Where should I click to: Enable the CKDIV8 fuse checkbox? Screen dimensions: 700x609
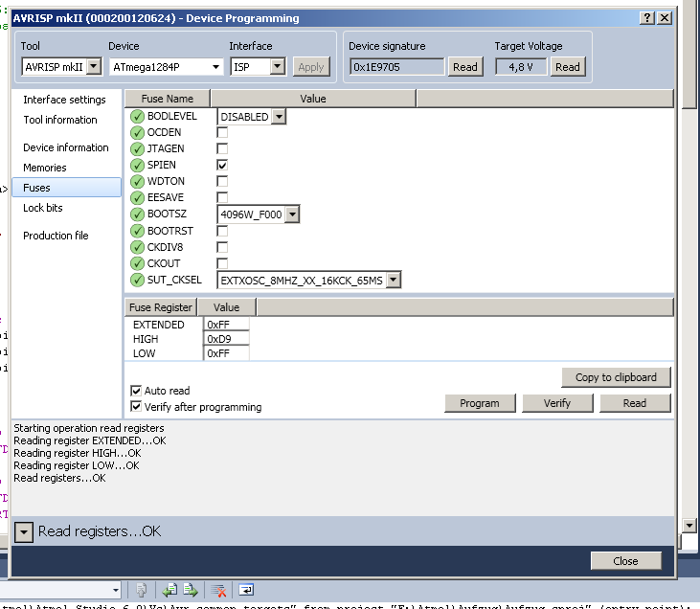coord(222,247)
